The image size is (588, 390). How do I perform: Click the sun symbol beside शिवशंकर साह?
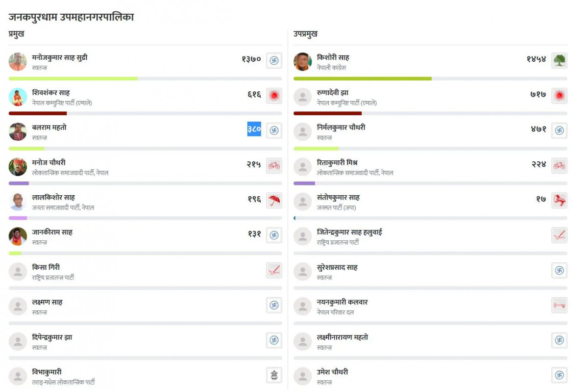274,96
